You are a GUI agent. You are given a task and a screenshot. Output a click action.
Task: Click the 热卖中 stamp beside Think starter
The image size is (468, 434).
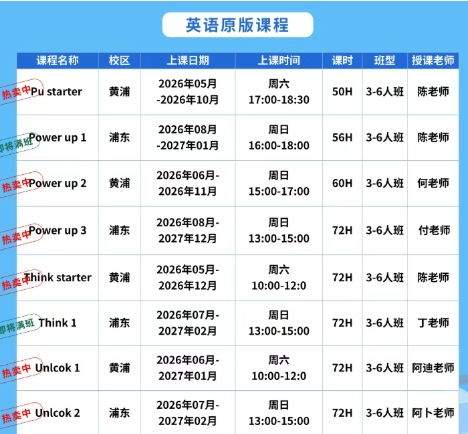pyautogui.click(x=18, y=282)
